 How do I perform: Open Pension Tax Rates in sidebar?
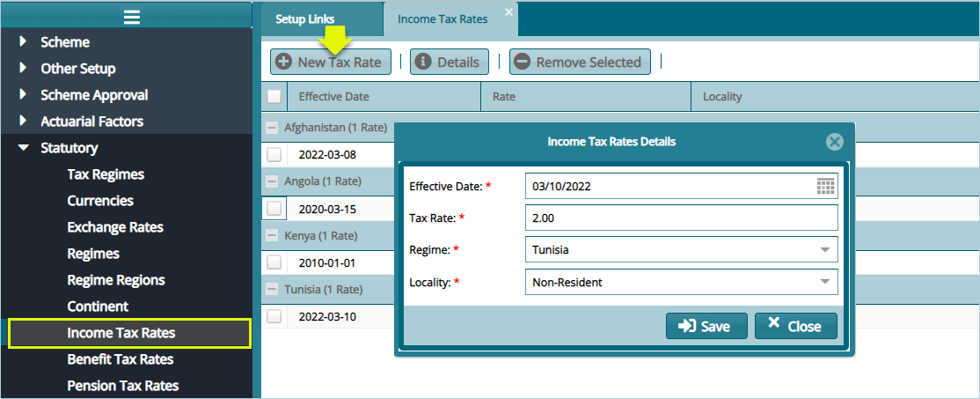click(122, 386)
